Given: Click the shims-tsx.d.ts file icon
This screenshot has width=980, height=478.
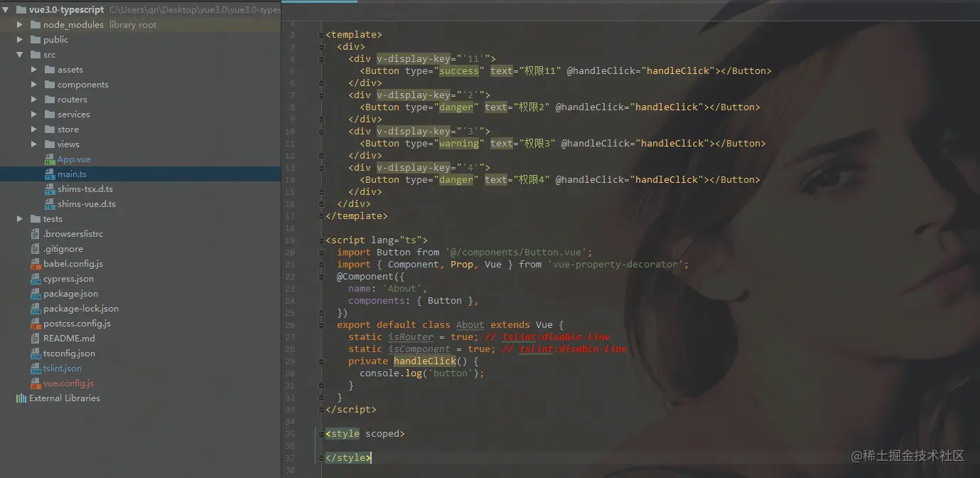Looking at the screenshot, I should point(50,189).
